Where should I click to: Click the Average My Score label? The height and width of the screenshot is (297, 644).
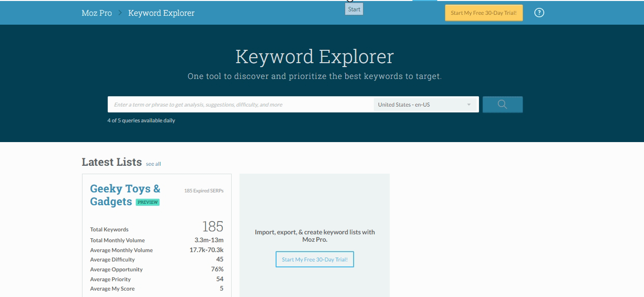click(x=112, y=289)
